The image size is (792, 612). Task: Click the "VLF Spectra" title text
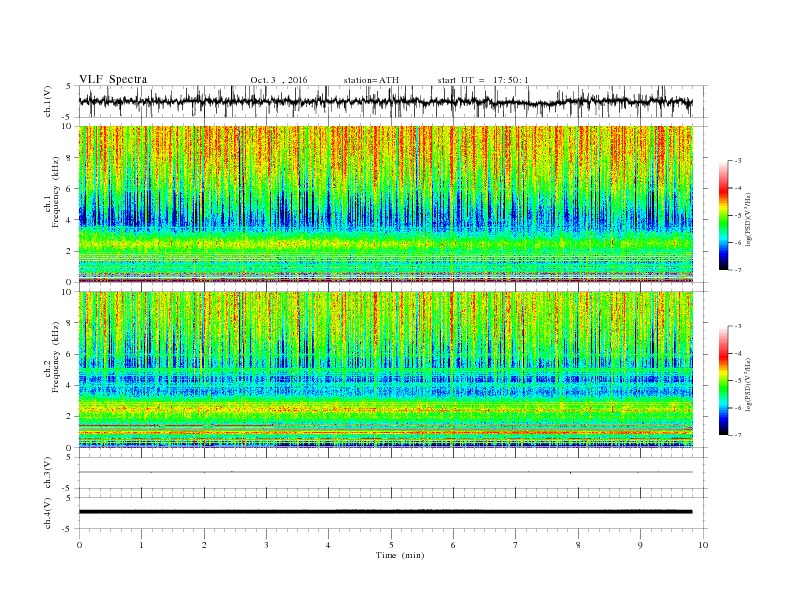tap(113, 79)
